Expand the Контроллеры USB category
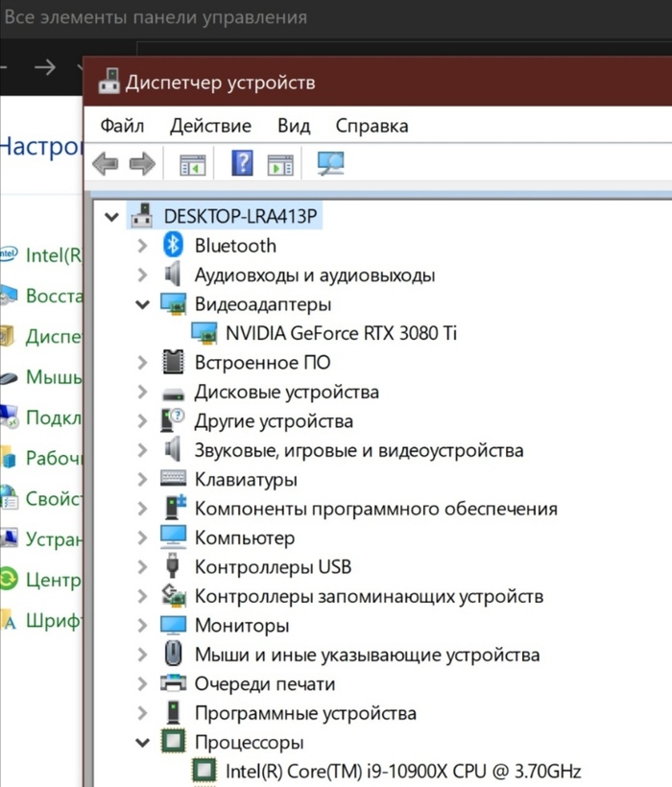 coord(142,566)
